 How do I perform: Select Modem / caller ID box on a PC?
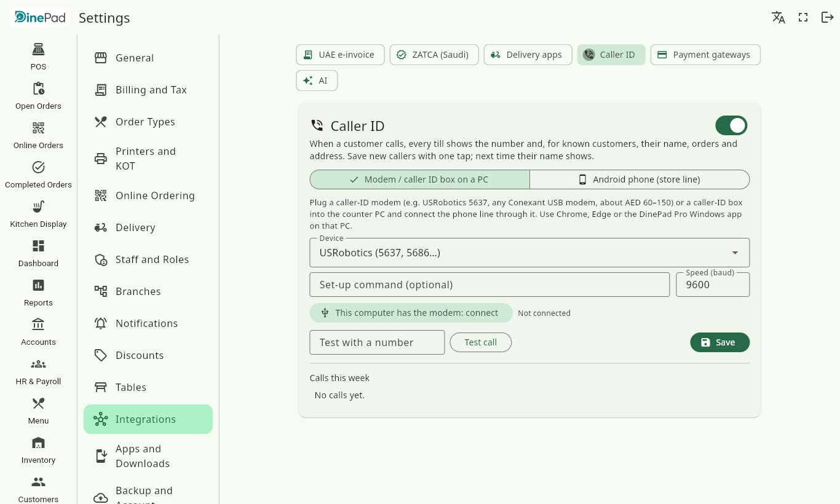click(419, 179)
